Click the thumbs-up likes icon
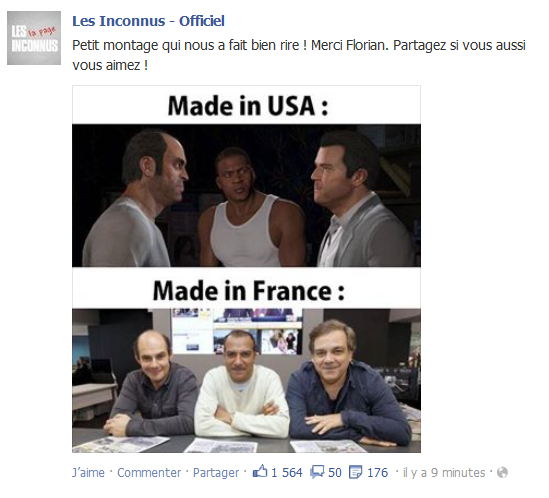The width and height of the screenshot is (549, 498). point(260,471)
